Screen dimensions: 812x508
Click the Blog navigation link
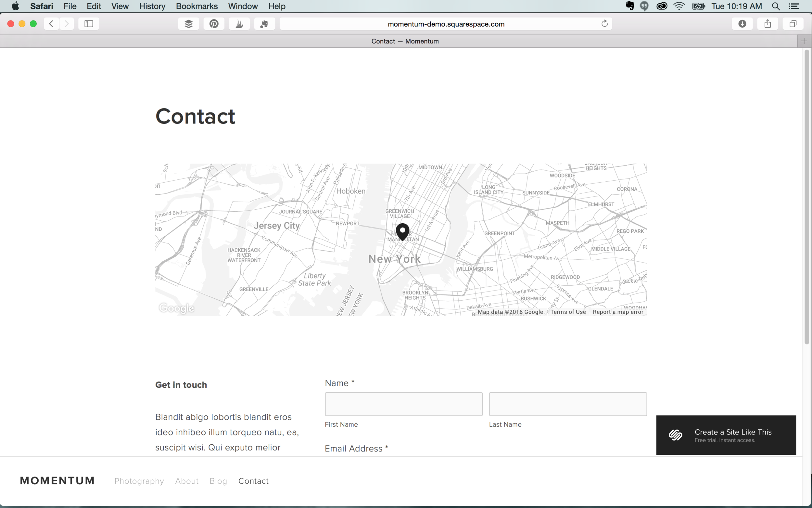218,481
